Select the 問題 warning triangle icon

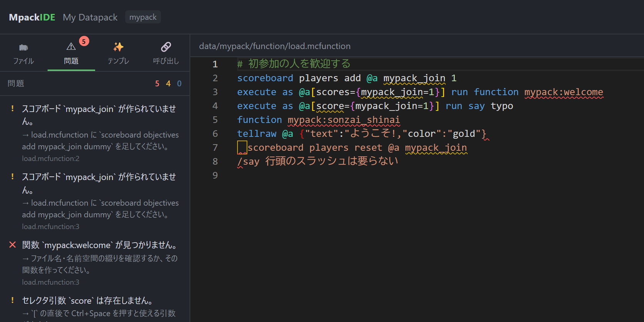[x=71, y=47]
